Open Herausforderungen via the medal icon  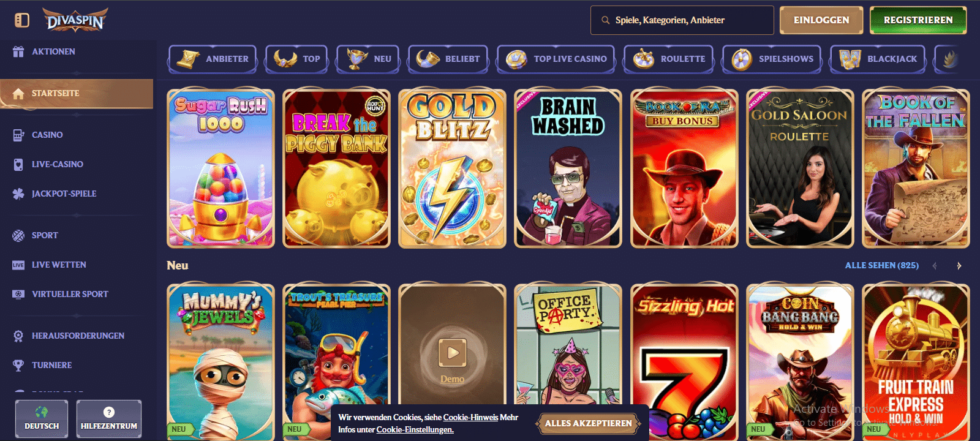[x=18, y=336]
